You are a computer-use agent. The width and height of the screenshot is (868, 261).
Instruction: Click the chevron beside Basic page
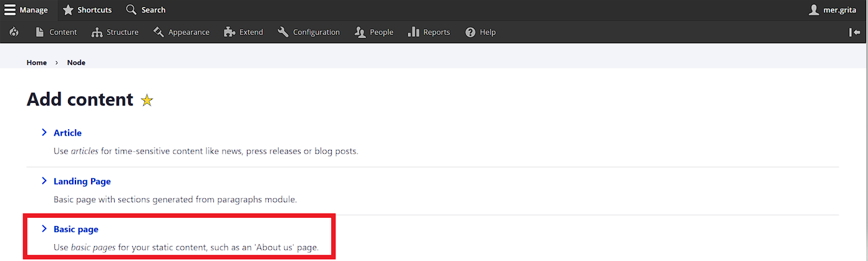pos(44,229)
